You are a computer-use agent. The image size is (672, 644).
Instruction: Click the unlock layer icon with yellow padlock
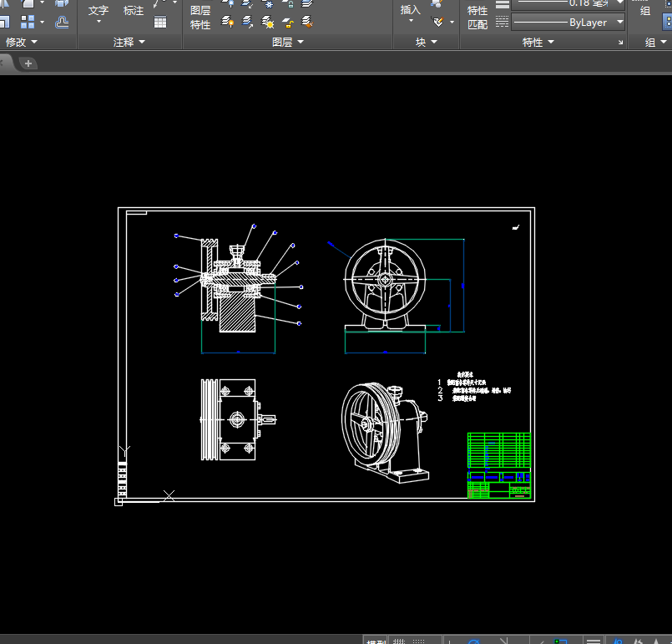(288, 23)
